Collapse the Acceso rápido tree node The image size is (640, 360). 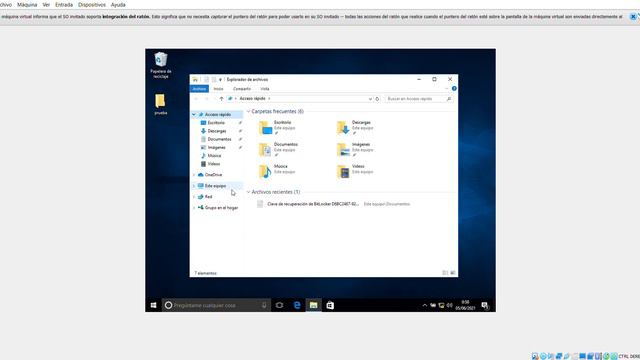point(194,115)
